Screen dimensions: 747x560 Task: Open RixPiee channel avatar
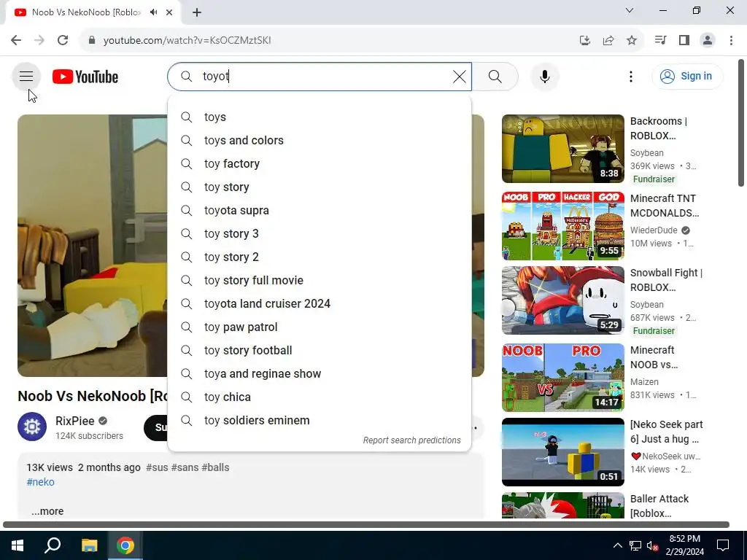(32, 427)
